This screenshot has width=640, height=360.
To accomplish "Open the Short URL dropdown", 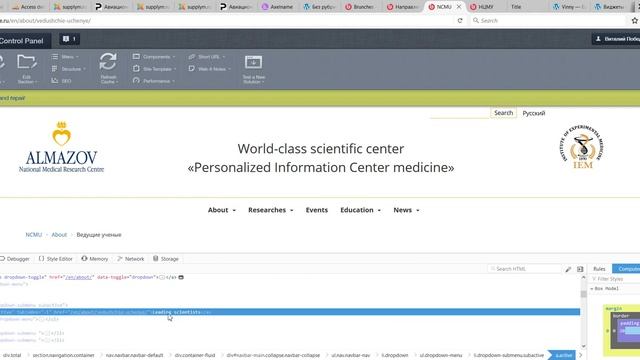I will pos(207,57).
